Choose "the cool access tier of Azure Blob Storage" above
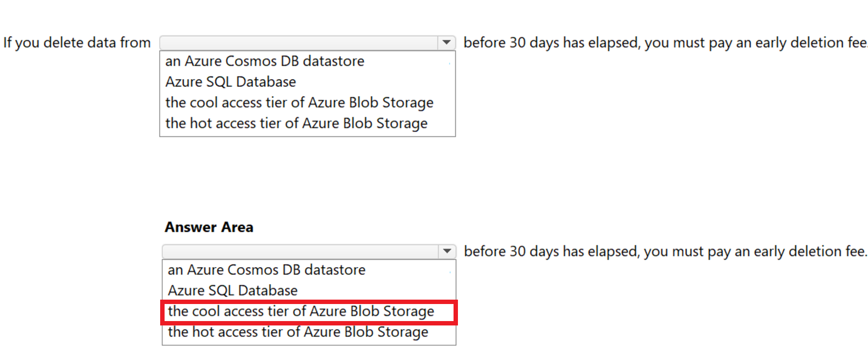Screen dimensions: 868x348 [x=298, y=102]
